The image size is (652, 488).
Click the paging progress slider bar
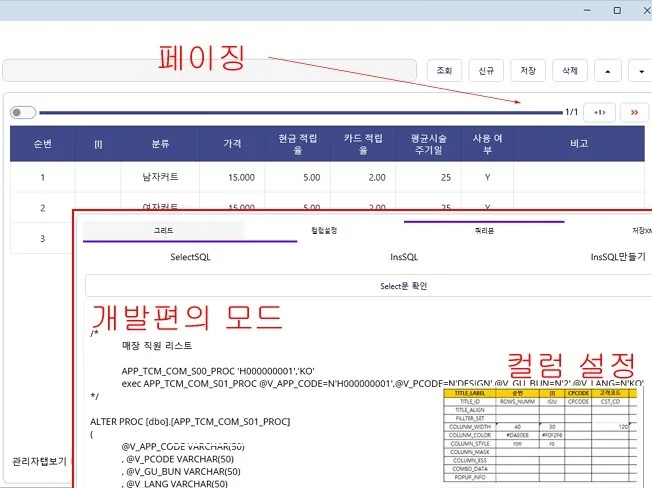point(300,112)
